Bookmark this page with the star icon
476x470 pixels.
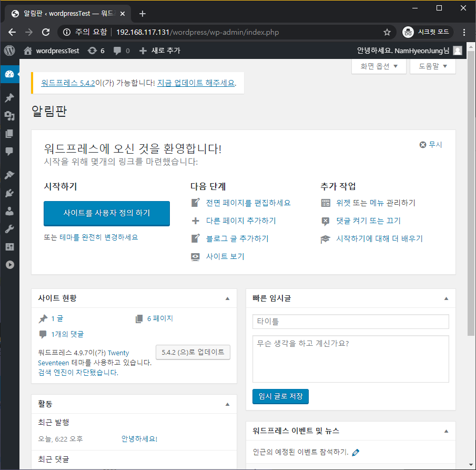point(387,32)
